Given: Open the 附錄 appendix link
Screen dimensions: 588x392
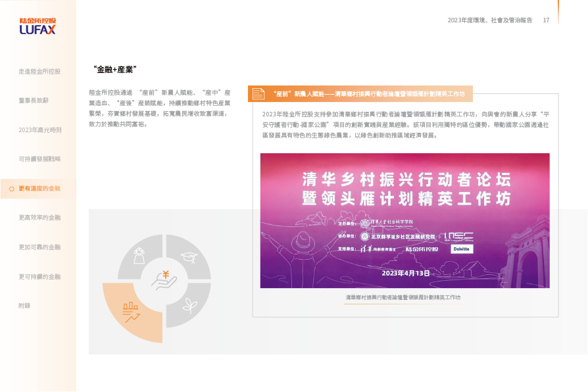Looking at the screenshot, I should 24,306.
